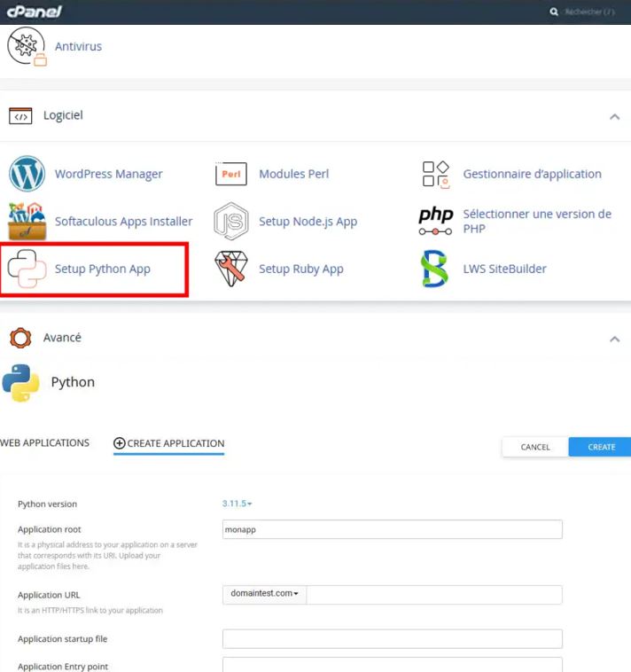Open the Antivirus icon
The width and height of the screenshot is (631, 672).
(x=27, y=46)
